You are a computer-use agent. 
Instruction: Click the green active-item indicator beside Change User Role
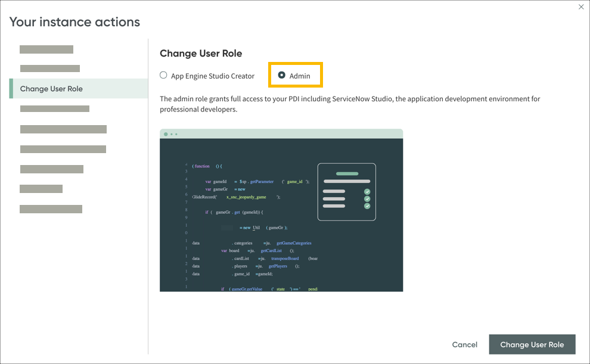coord(10,88)
